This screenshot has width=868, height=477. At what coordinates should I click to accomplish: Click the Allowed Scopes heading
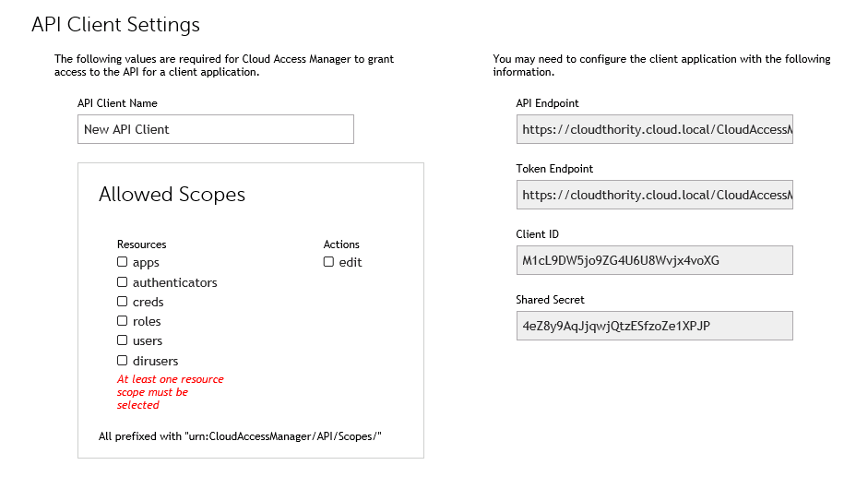[x=172, y=195]
